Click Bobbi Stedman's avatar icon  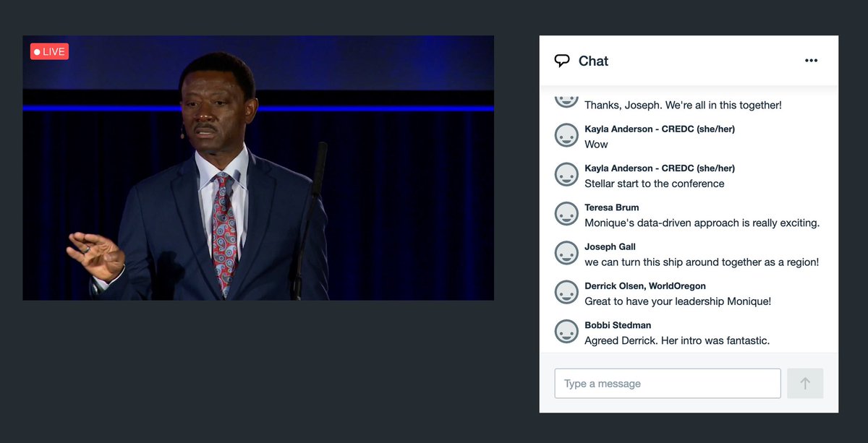[x=566, y=331]
